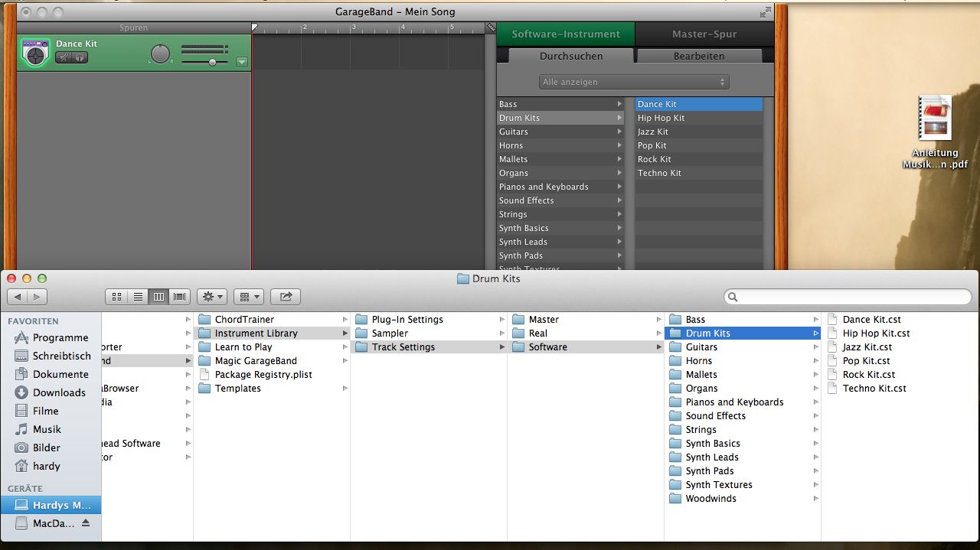
Task: Open hardy home folder in sidebar
Action: (51, 466)
